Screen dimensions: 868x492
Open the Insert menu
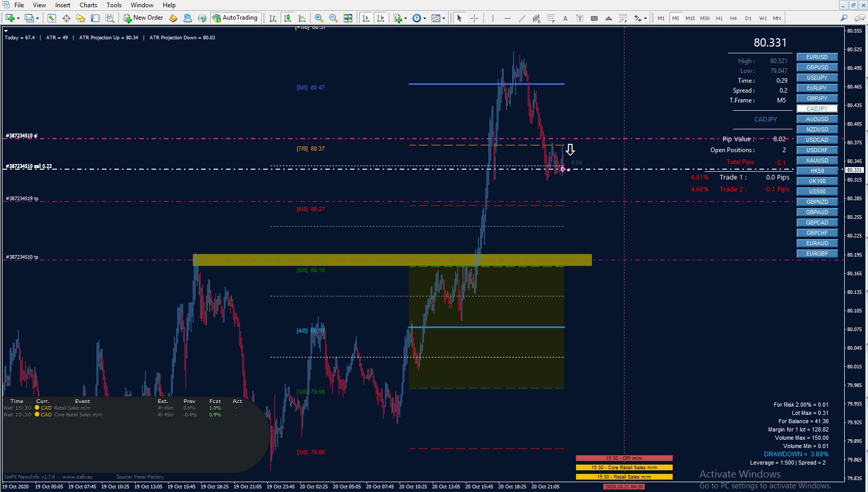point(63,5)
